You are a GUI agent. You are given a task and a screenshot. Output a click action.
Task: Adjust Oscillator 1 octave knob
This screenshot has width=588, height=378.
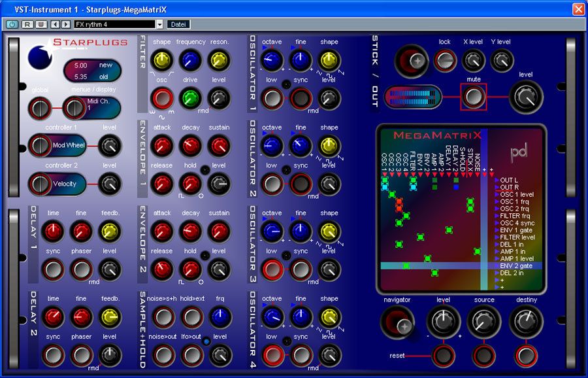(272, 60)
